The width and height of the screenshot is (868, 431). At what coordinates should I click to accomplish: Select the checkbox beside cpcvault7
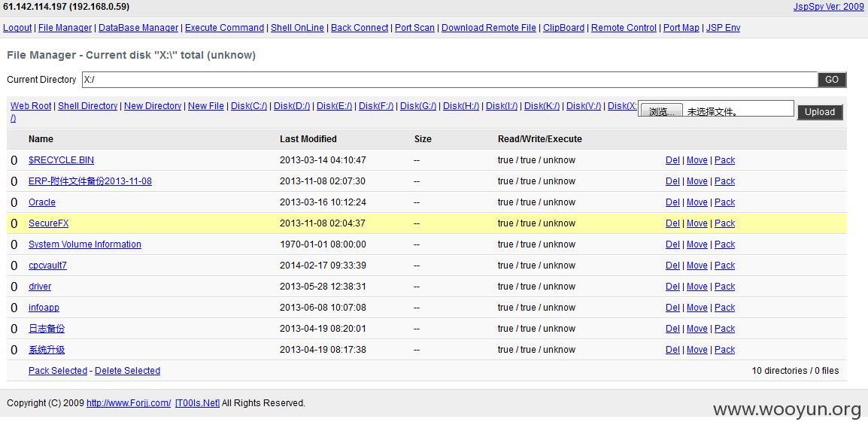click(x=14, y=266)
